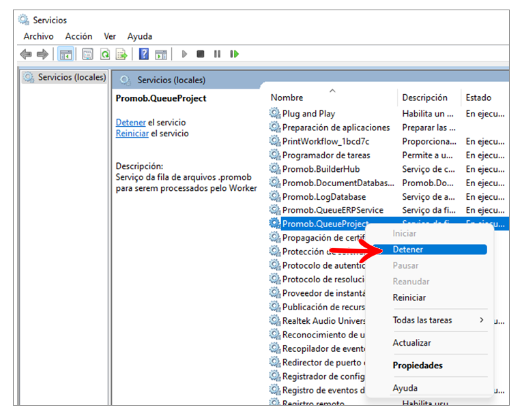Viewport: 522px width, 420px height.
Task: Select Programador de tareas service
Action: click(388, 155)
